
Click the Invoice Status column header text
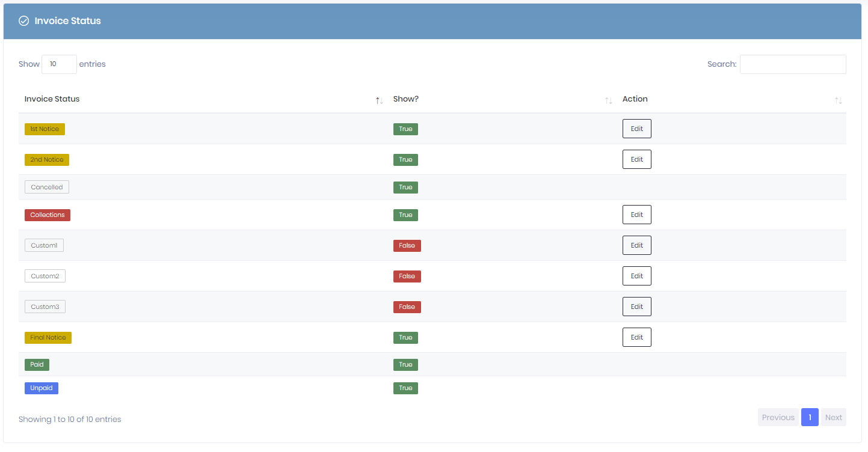[x=52, y=99]
